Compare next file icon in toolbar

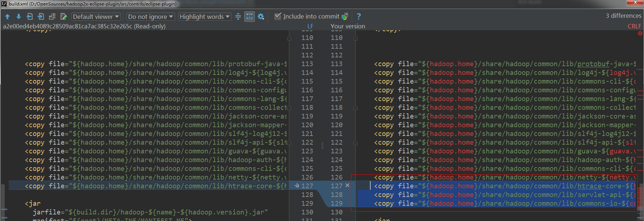(41, 17)
